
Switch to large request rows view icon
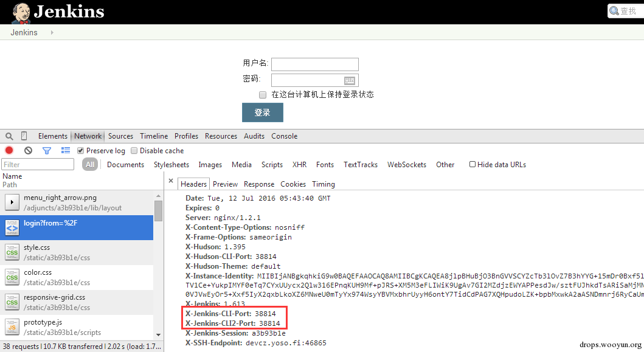(66, 150)
